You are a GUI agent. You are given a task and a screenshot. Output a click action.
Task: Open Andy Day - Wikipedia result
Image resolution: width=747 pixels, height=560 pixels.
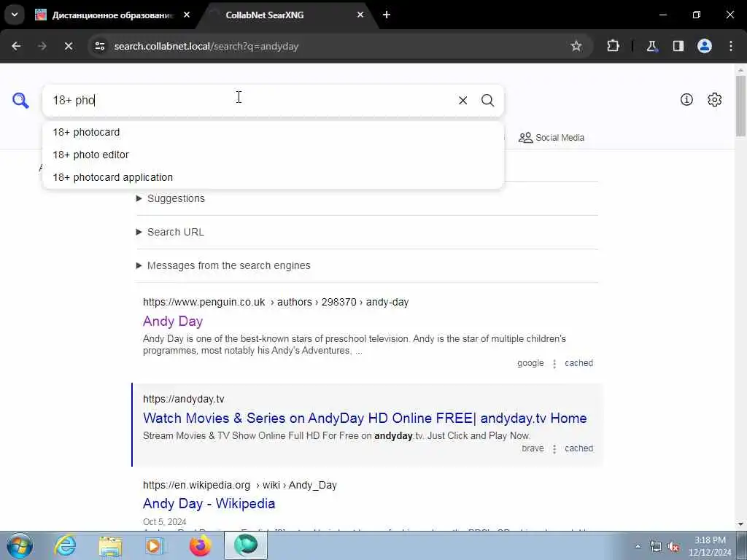click(209, 503)
